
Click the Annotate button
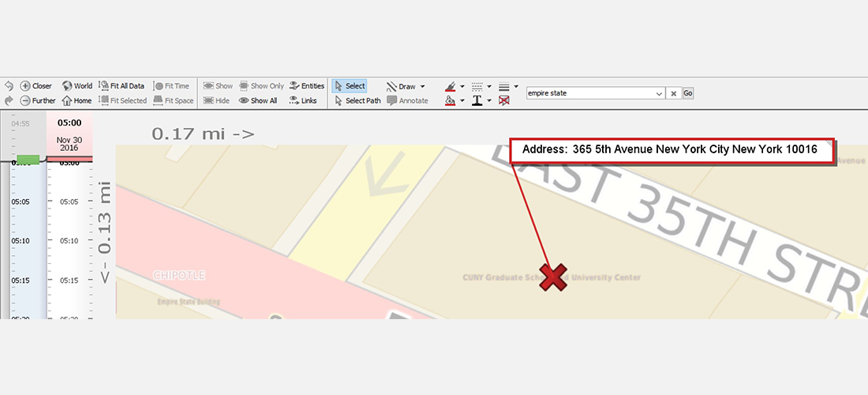coord(407,100)
